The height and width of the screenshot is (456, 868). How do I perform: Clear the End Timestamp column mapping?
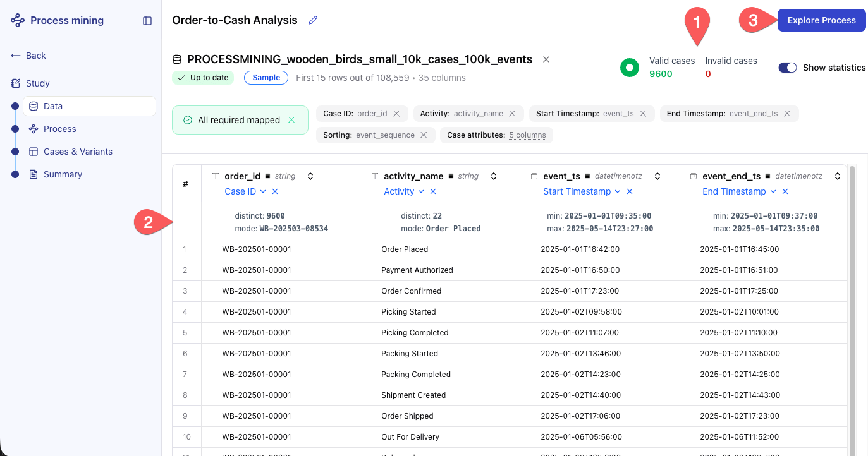[x=785, y=191]
